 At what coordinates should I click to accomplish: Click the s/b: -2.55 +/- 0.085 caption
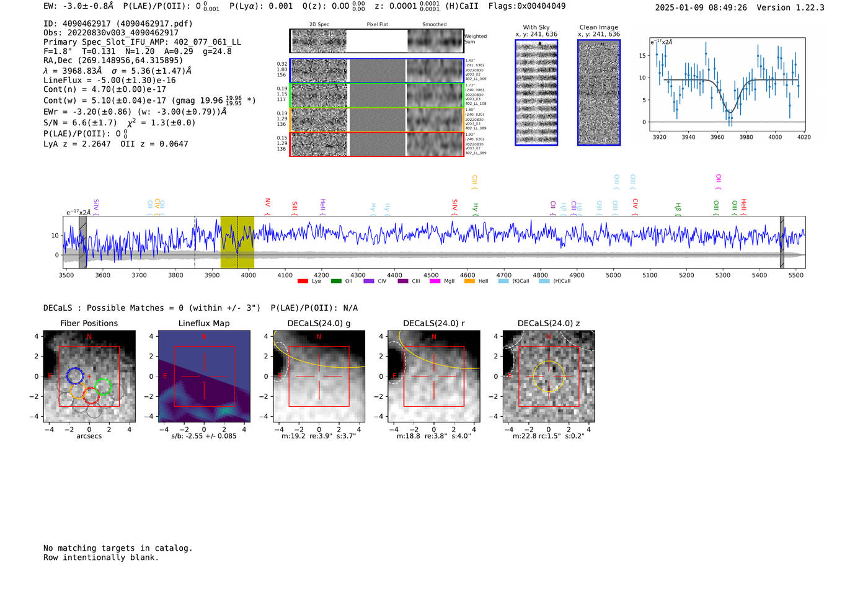(204, 436)
